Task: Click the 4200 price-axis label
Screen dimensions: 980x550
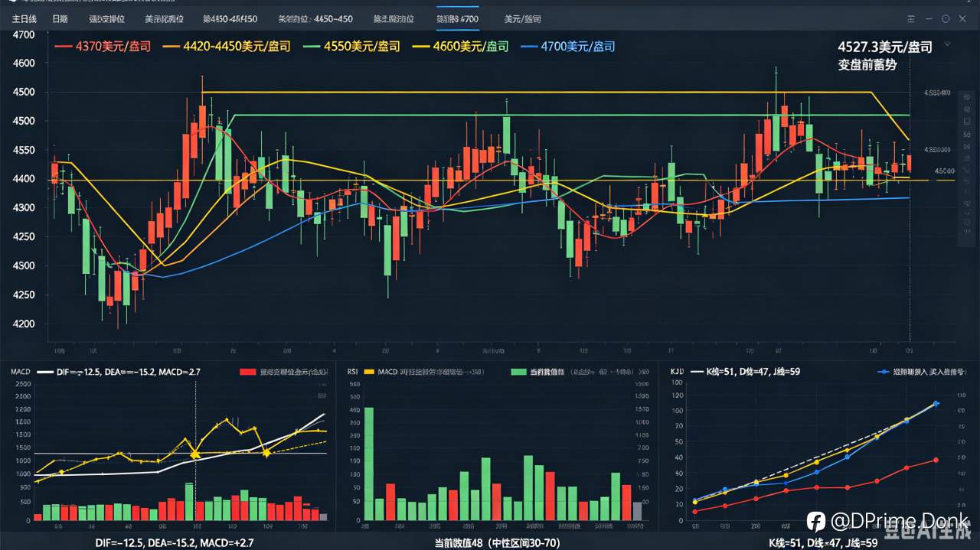Action: 24,324
